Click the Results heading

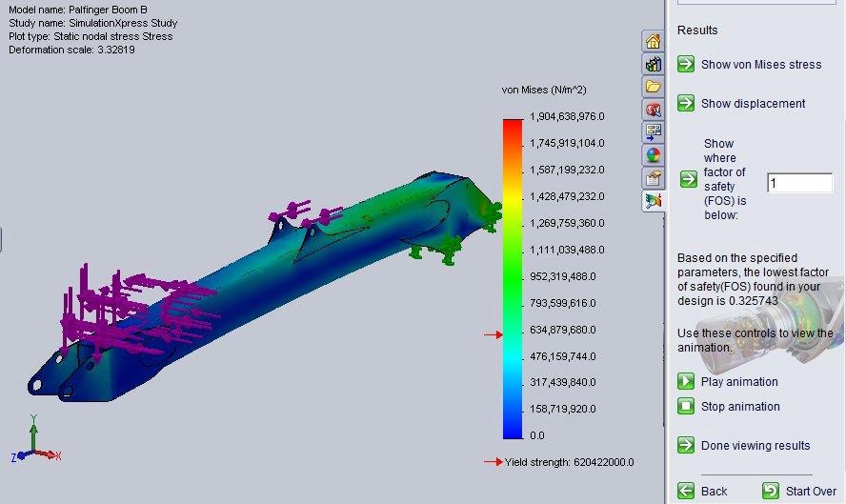pos(697,30)
